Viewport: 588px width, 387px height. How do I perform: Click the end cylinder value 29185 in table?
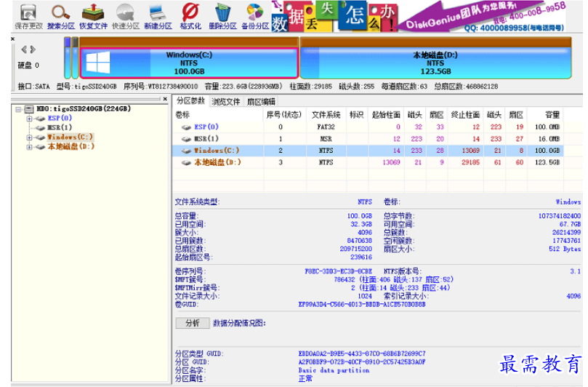pos(471,162)
